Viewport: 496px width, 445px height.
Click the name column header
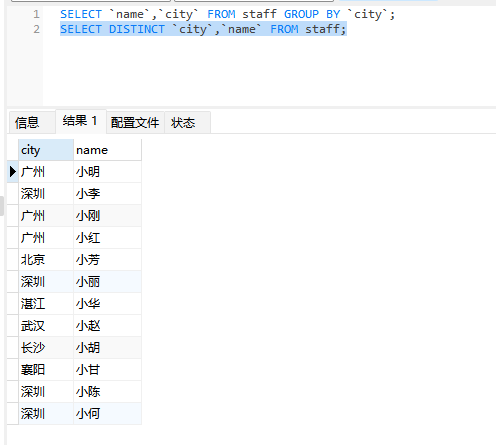click(107, 150)
